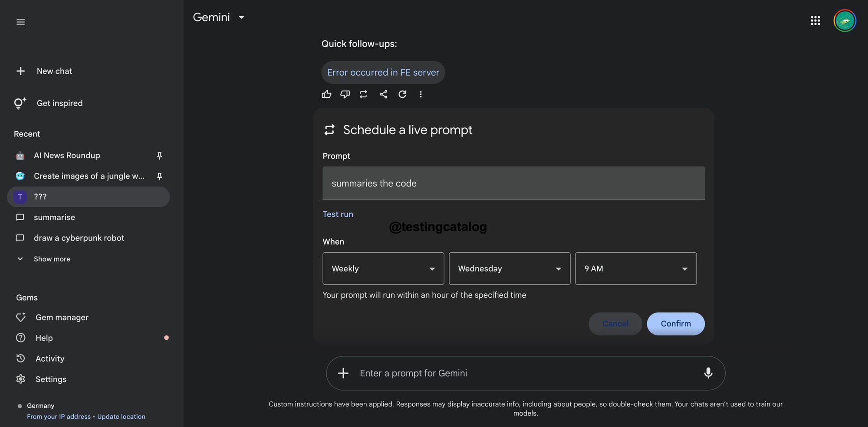
Task: Click the Help question mark icon
Action: coord(20,338)
